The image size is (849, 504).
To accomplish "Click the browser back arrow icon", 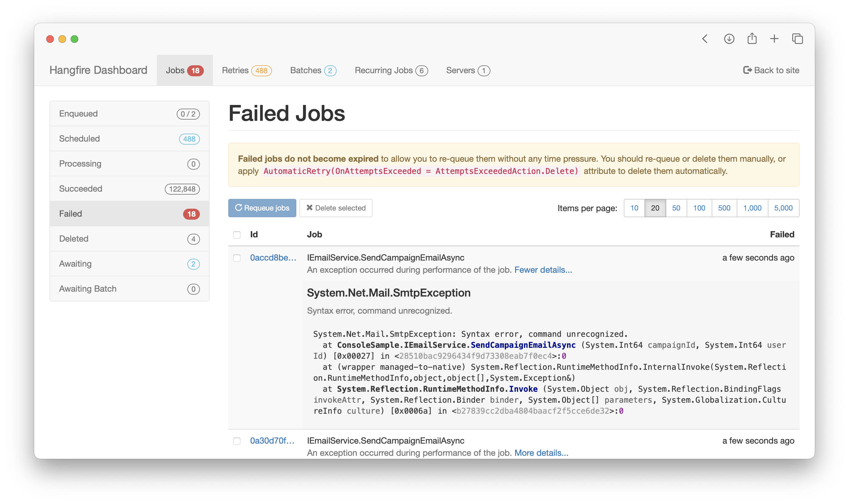I will click(705, 39).
